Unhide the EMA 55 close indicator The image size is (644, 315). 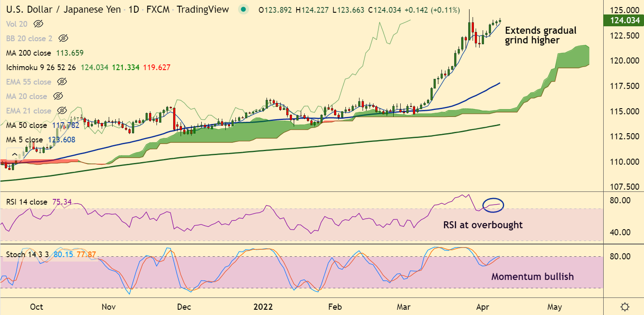click(62, 82)
